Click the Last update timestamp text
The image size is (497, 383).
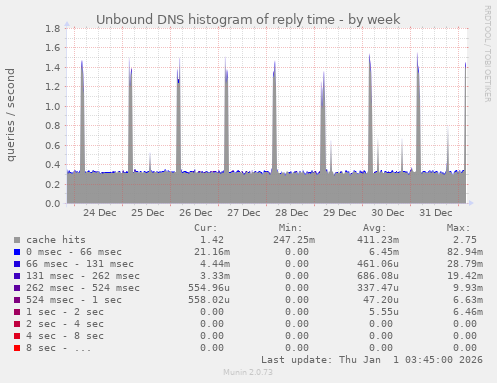coord(372,360)
